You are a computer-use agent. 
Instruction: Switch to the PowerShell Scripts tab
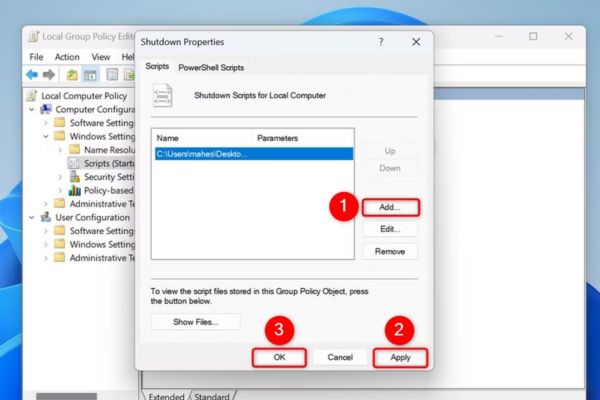click(211, 67)
